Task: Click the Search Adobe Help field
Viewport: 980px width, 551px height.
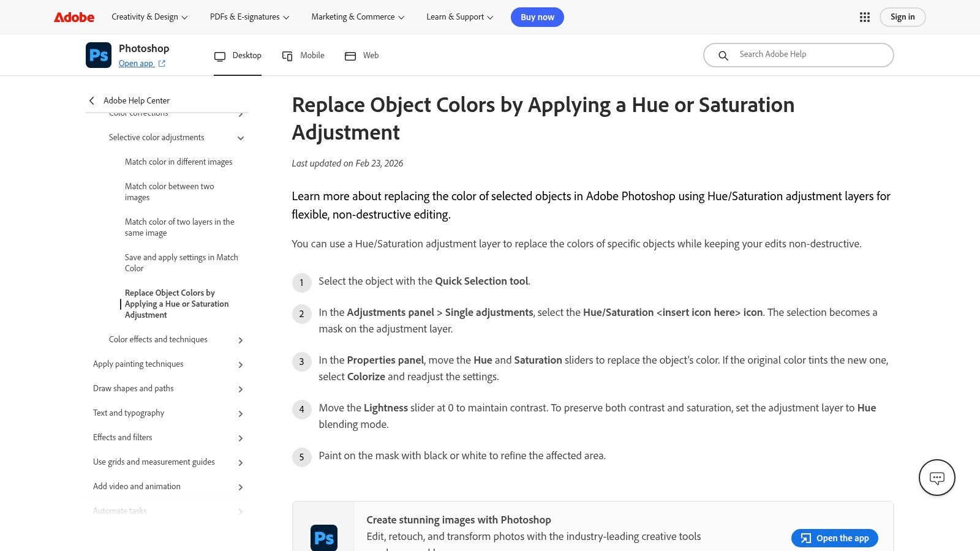Action: tap(799, 55)
